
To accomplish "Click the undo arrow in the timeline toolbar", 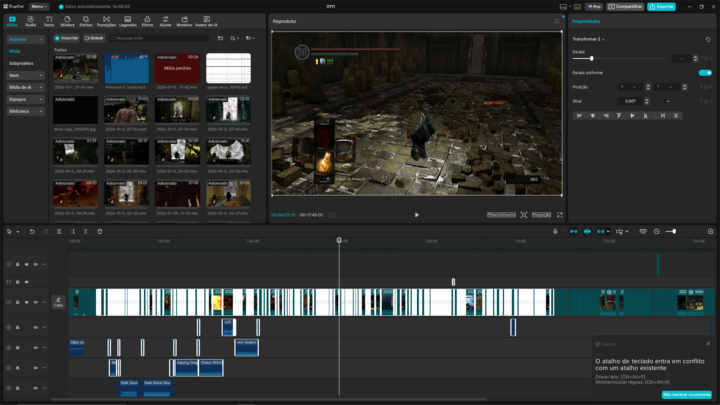I will click(32, 232).
